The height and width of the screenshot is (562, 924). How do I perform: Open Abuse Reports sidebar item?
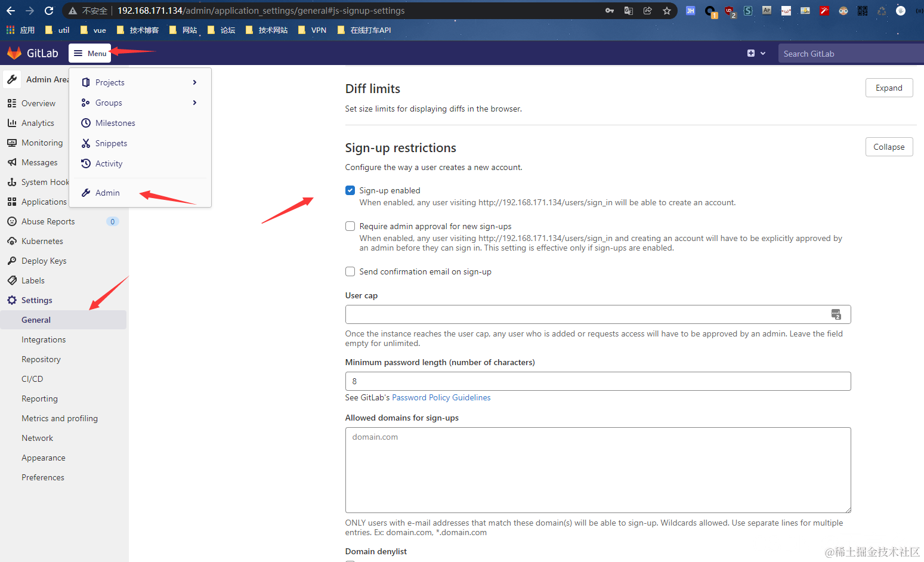coord(64,221)
